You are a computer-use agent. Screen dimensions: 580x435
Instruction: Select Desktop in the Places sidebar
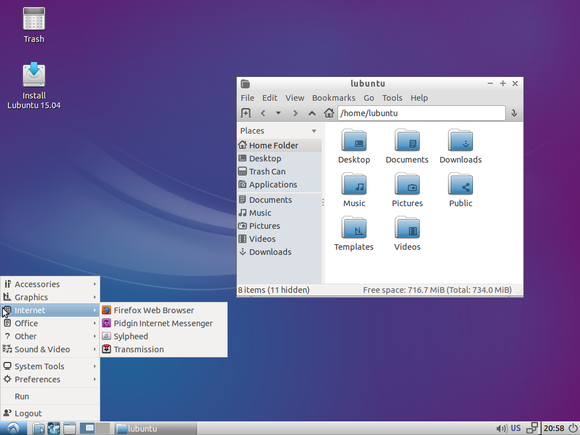pos(279,159)
